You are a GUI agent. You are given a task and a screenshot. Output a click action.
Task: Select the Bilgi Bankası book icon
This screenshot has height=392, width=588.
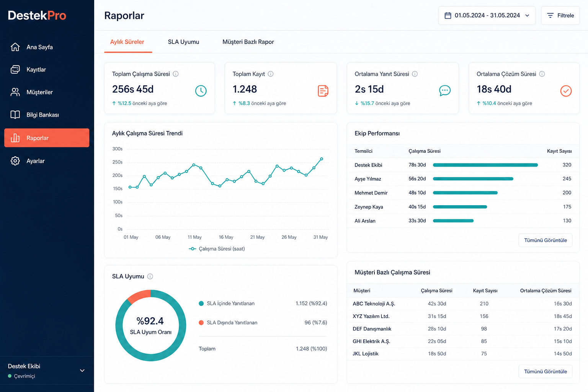[x=15, y=115]
